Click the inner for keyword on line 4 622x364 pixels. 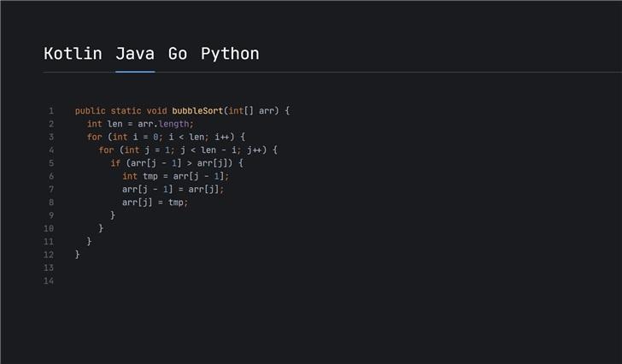107,150
